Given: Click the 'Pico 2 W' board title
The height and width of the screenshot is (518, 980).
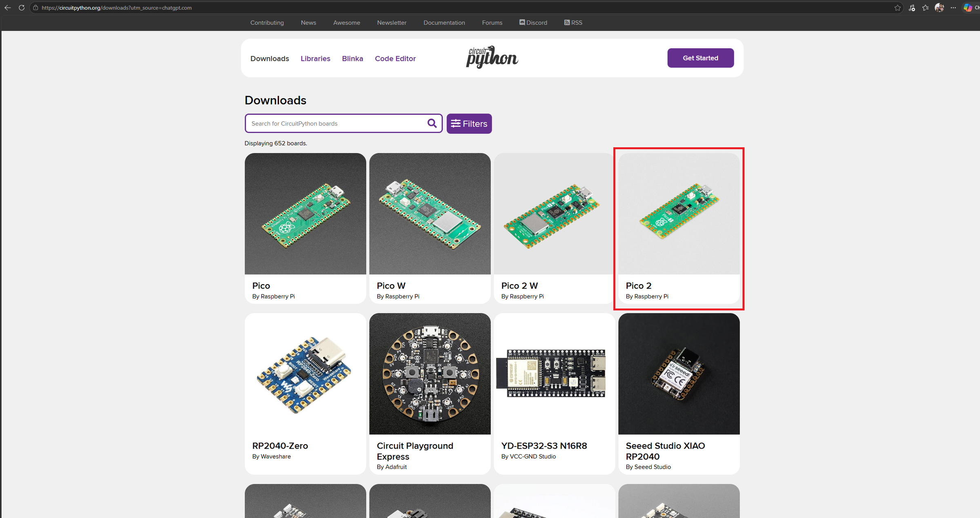Looking at the screenshot, I should click(519, 286).
